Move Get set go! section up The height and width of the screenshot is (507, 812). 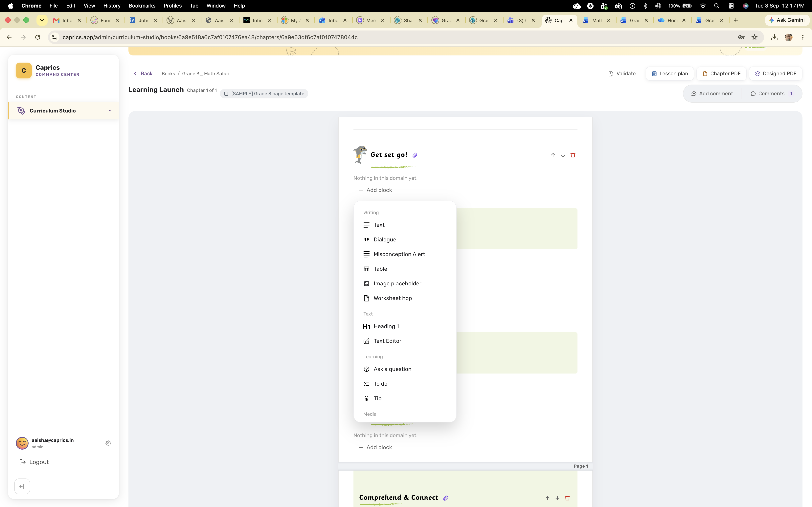tap(553, 155)
